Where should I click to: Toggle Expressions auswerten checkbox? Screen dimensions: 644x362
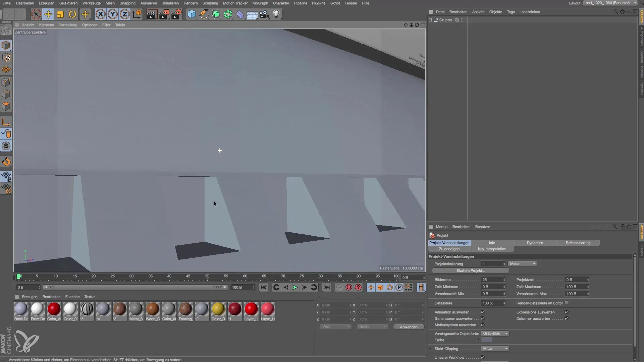567,312
